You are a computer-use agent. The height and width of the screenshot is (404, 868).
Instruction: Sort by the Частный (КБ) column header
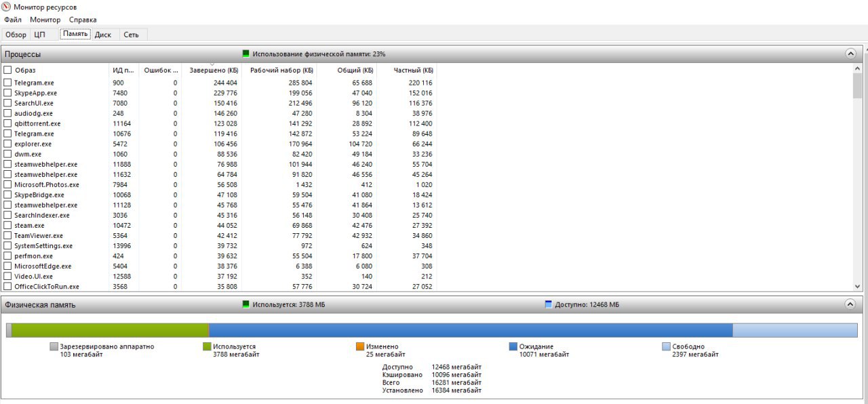(x=407, y=70)
